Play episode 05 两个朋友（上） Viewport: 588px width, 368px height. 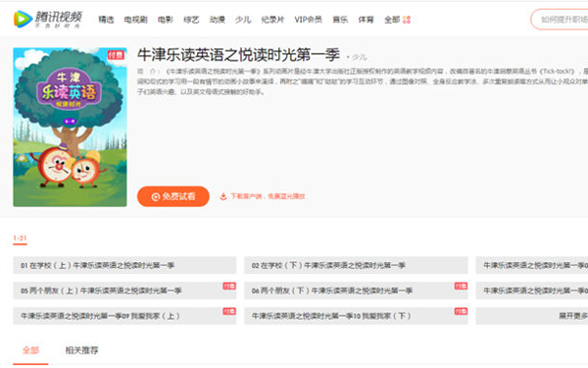124,290
